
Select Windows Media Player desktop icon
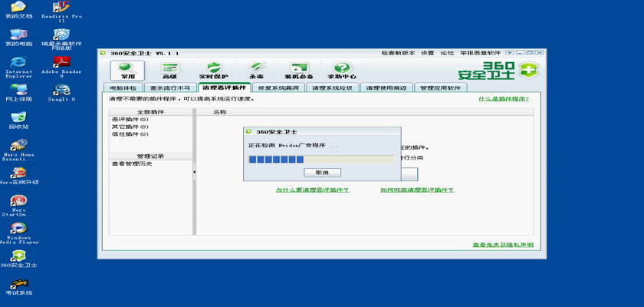point(18,233)
